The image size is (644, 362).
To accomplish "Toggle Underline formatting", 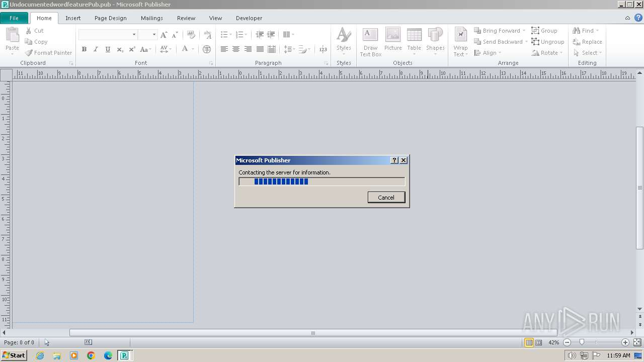I will point(108,49).
